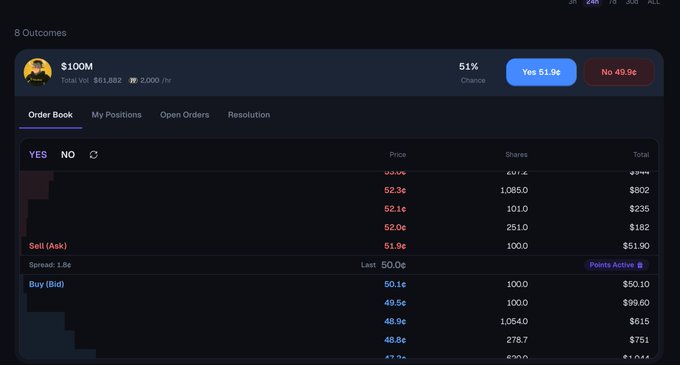Click the gift icon in the Points Active badge
680x365 pixels.
click(x=640, y=265)
